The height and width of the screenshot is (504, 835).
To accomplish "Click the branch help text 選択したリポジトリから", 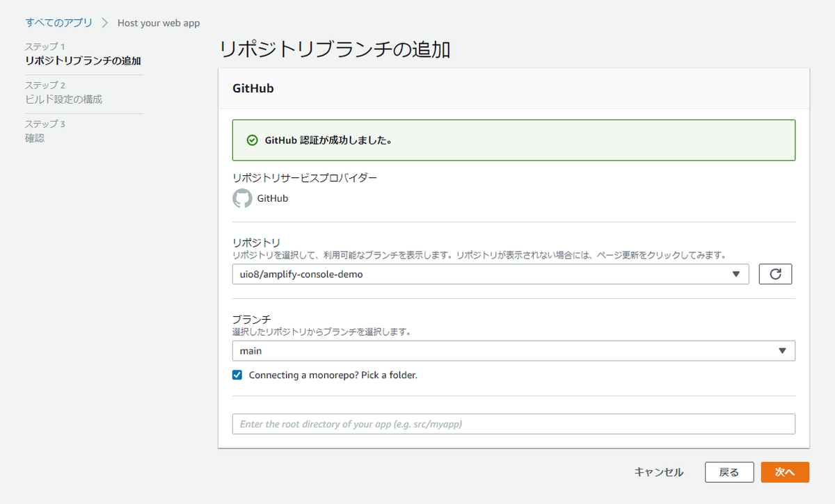I will click(x=321, y=332).
